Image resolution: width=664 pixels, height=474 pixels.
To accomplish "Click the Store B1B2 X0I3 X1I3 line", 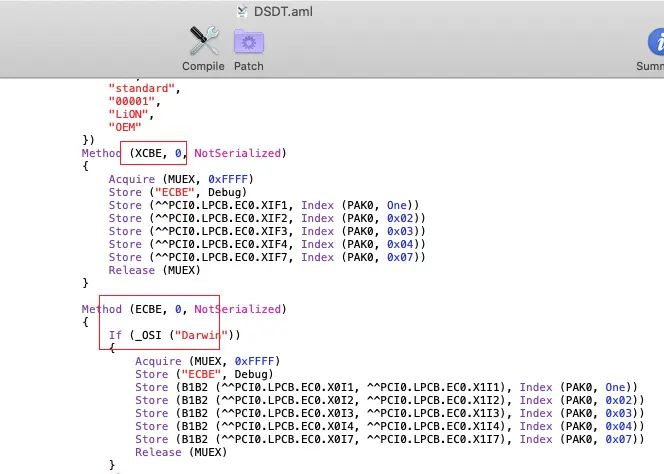I will point(390,413).
